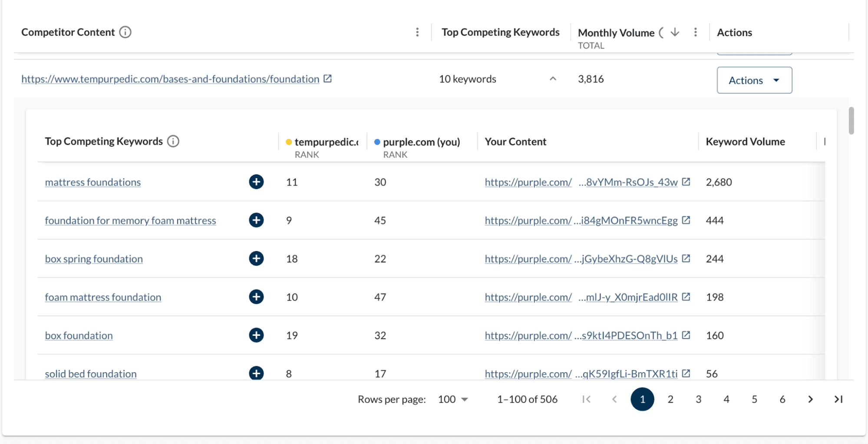
Task: Open the Competitor Content column kebab menu
Action: 417,32
